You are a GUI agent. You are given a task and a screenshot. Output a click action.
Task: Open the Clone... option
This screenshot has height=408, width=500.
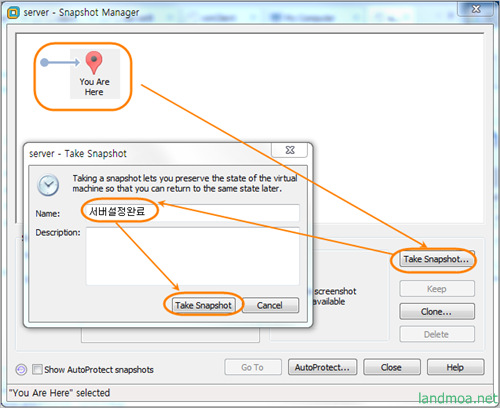tap(437, 311)
